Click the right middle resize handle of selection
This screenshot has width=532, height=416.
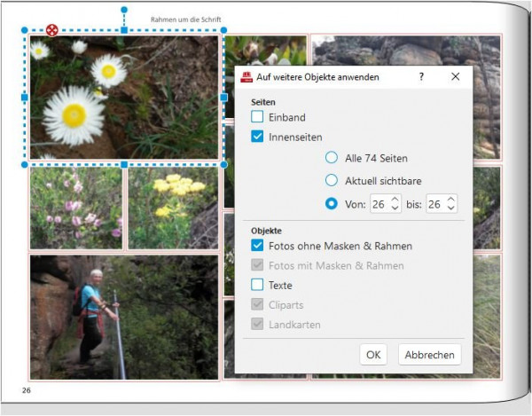pos(224,98)
